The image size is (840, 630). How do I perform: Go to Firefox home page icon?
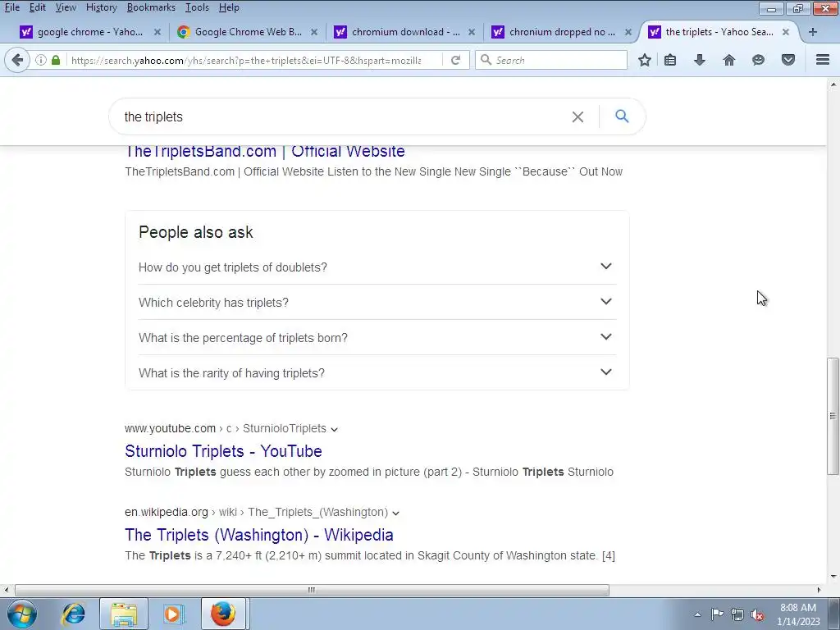(x=729, y=60)
